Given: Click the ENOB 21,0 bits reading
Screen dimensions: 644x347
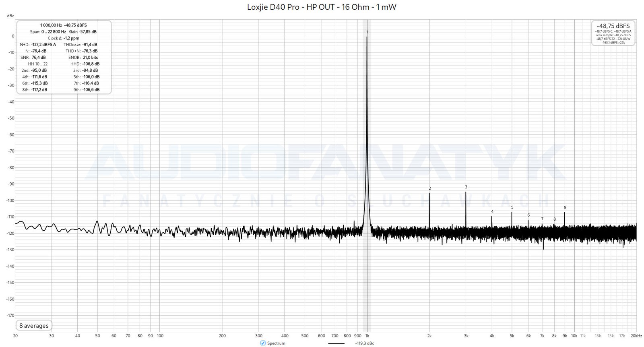Looking at the screenshot, I should click(90, 58).
